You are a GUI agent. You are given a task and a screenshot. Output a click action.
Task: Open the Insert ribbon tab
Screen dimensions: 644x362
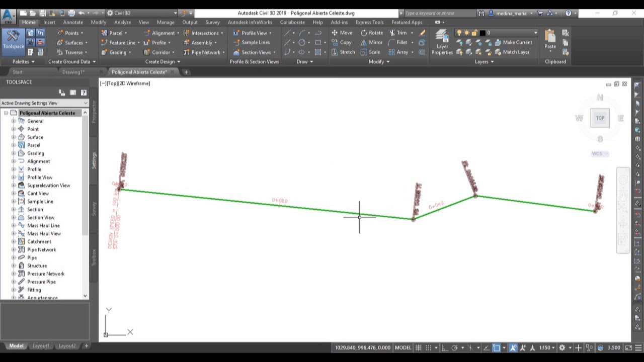click(49, 22)
